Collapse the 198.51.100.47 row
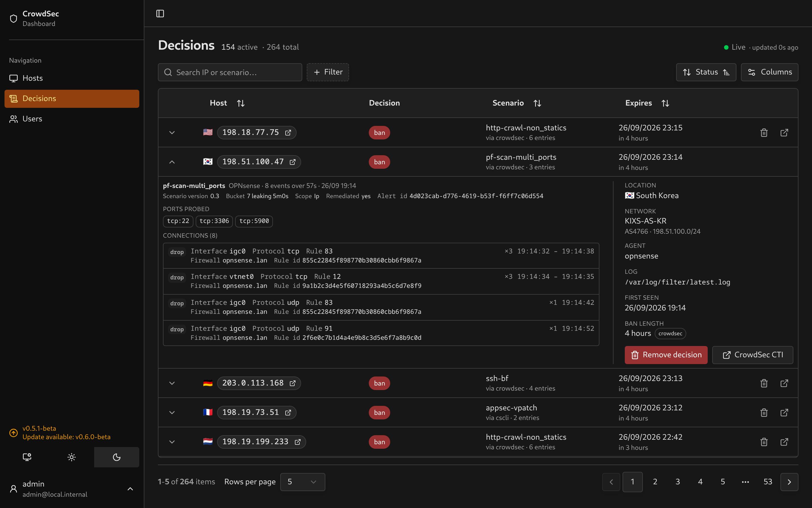 [x=172, y=162]
